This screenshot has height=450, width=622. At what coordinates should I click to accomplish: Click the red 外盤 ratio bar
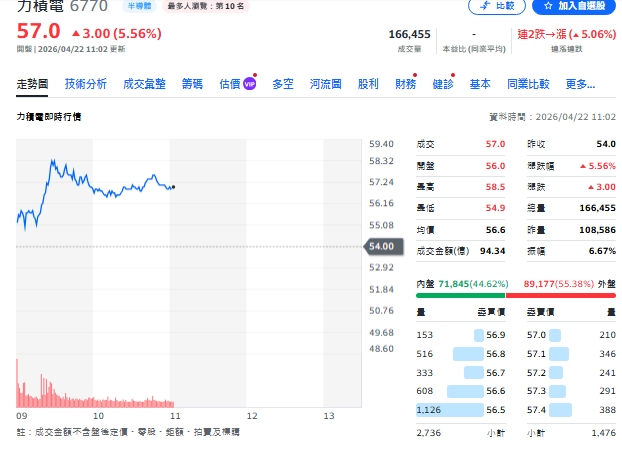(x=561, y=295)
